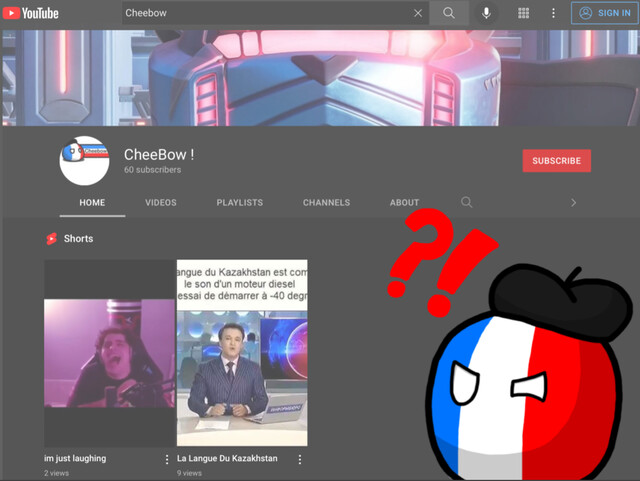Open the three-dot settings menu in header

pos(553,13)
